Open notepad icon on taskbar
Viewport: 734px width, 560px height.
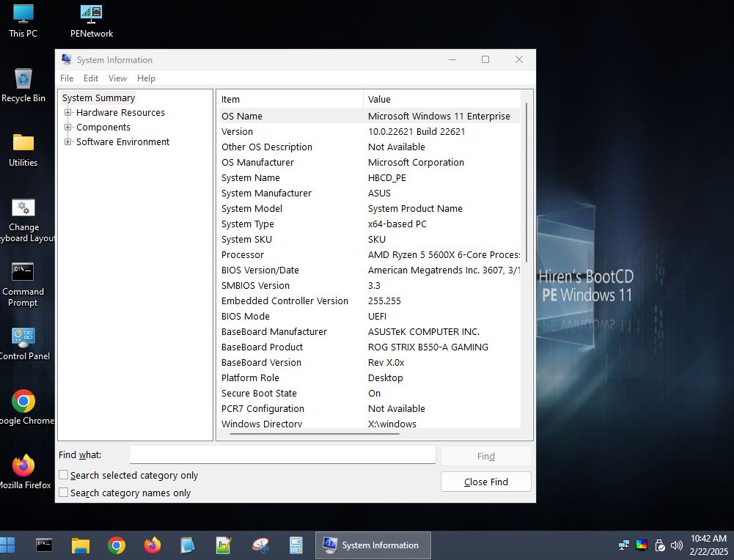(187, 545)
